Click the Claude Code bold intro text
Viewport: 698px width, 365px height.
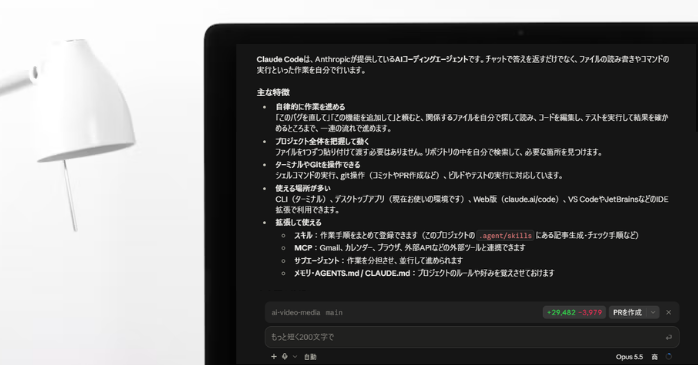point(280,59)
